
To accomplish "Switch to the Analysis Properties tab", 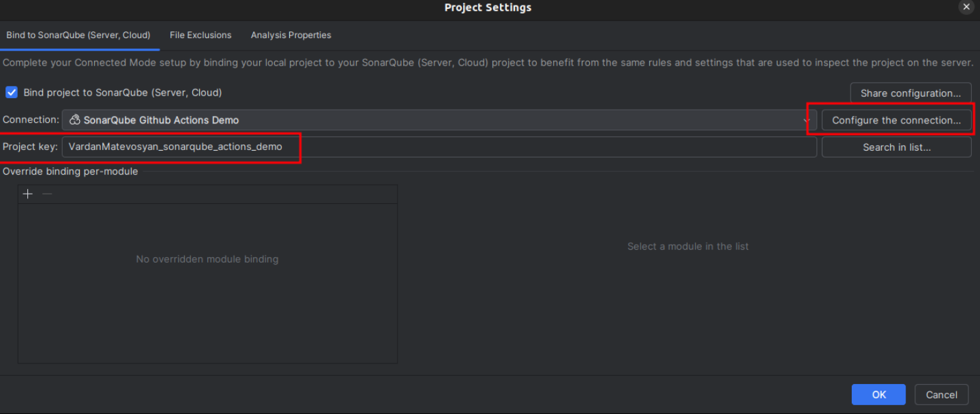I will (x=291, y=35).
